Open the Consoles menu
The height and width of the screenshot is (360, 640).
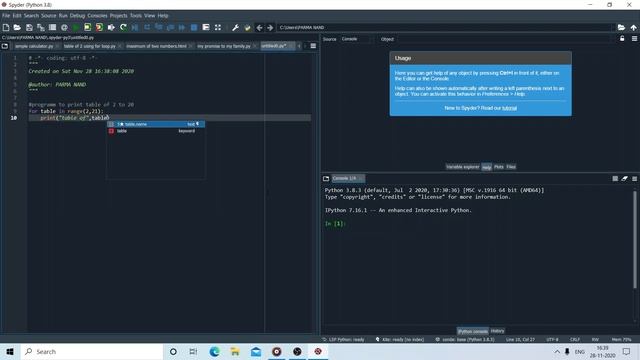(x=97, y=16)
